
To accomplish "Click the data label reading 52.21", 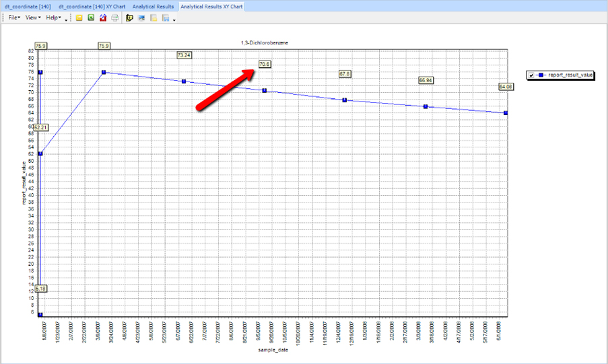I will (40, 128).
